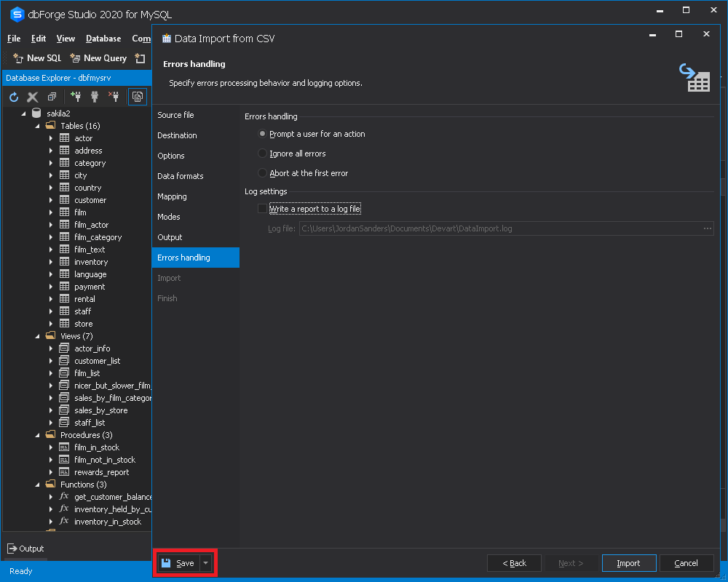The width and height of the screenshot is (728, 582).
Task: Click the Import button
Action: (628, 562)
